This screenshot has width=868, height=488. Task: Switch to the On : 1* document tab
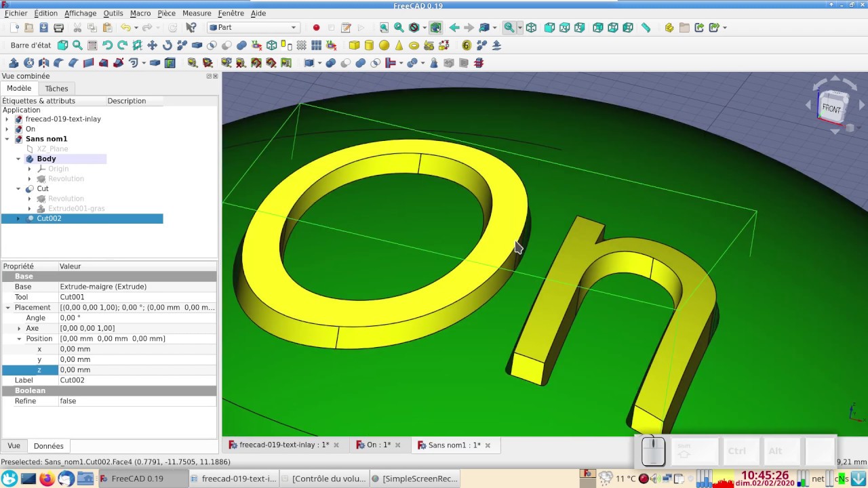coord(378,445)
